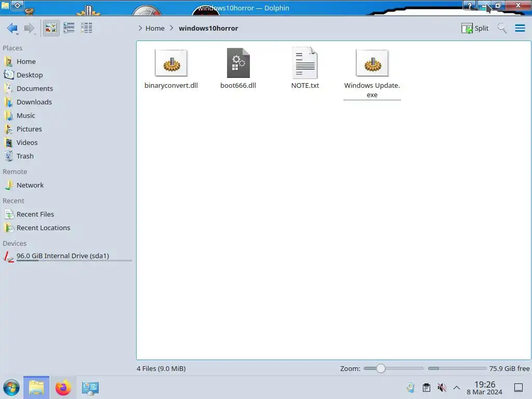Select NOTE.txt document icon
This screenshot has height=399, width=532.
click(305, 63)
